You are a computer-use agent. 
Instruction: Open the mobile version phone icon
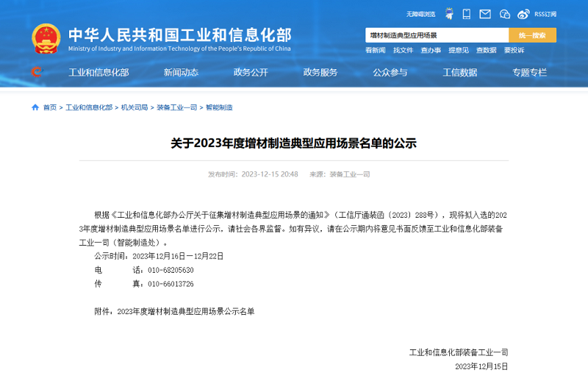(466, 14)
